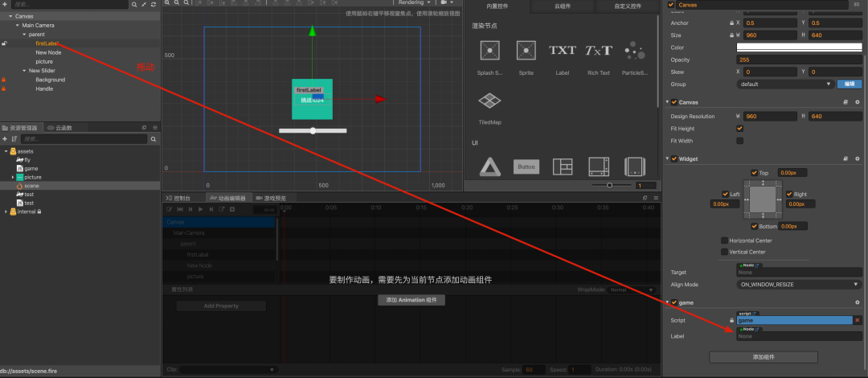Click the icon size slider in node library
The height and width of the screenshot is (378, 868).
coord(611,185)
